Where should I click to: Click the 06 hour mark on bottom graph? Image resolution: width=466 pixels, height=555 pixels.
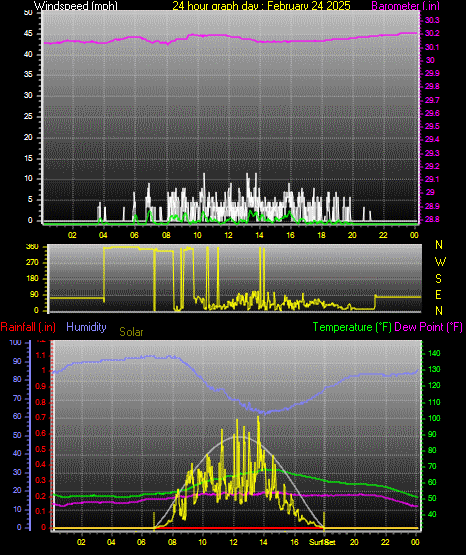pyautogui.click(x=141, y=542)
